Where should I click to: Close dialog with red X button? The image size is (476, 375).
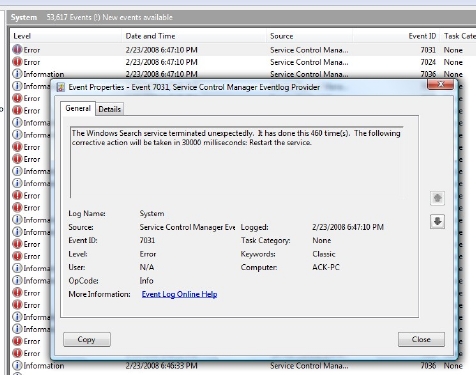coord(440,84)
